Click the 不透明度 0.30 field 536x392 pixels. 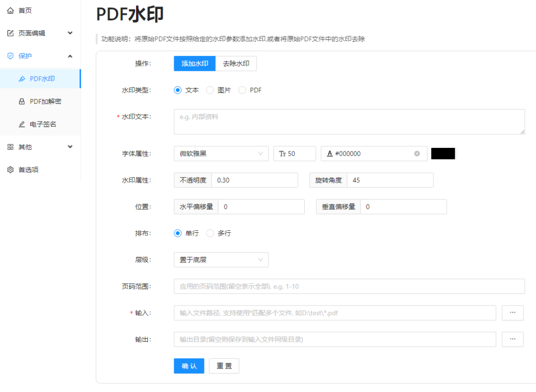click(255, 180)
